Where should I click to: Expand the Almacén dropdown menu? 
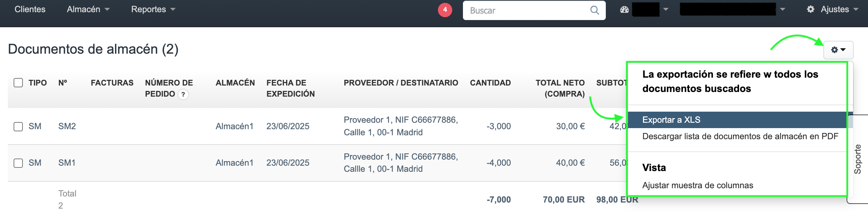tap(88, 9)
